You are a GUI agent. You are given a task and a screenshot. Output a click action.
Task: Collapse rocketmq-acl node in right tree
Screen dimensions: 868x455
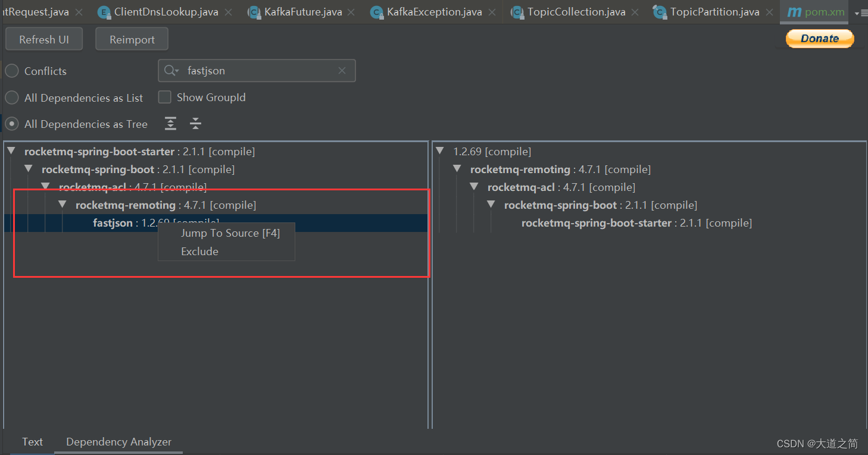coord(474,187)
